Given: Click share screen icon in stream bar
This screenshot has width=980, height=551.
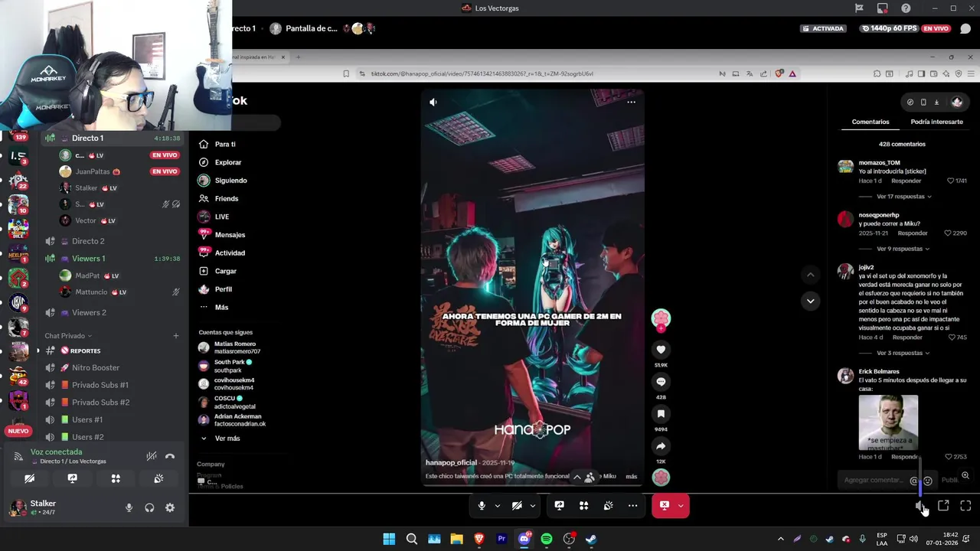Looking at the screenshot, I should pos(559,505).
